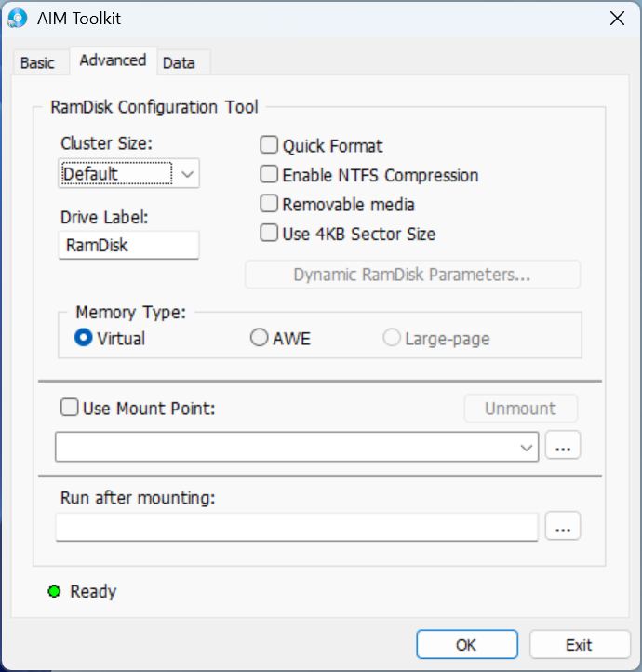This screenshot has height=672, width=642.
Task: Select the Virtual memory type
Action: (x=84, y=339)
